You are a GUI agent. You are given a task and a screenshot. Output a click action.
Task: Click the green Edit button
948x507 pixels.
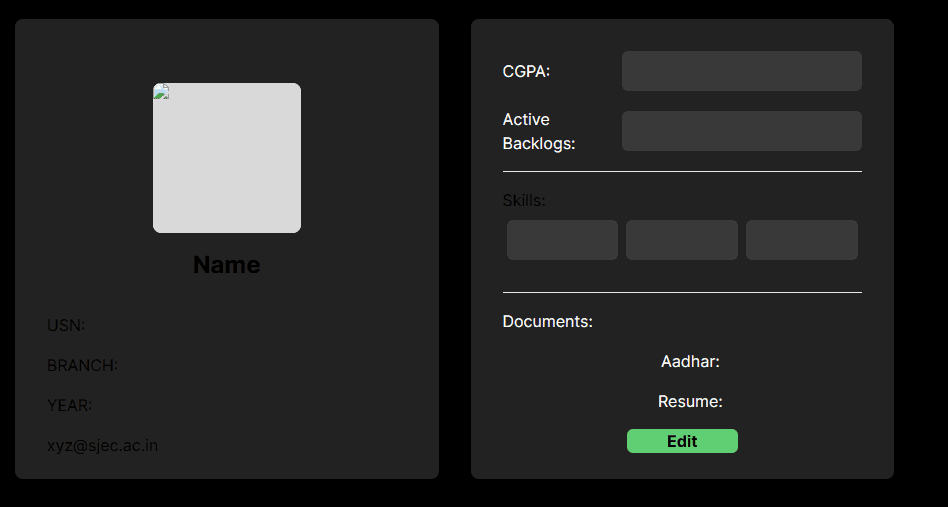(x=682, y=441)
